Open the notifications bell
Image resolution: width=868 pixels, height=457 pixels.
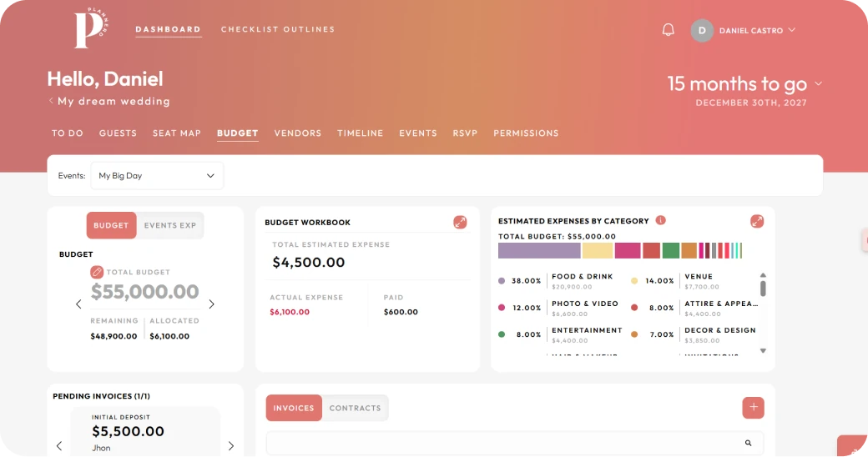coord(669,30)
